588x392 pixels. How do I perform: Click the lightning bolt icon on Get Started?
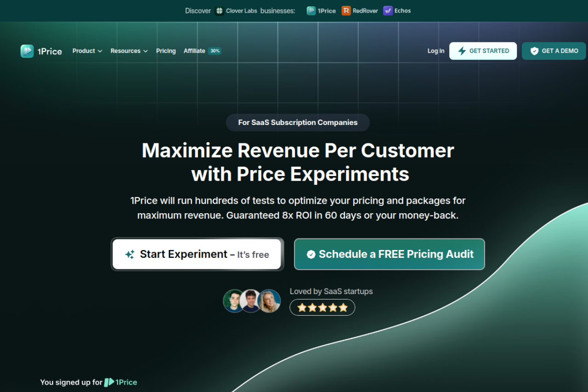coord(462,51)
